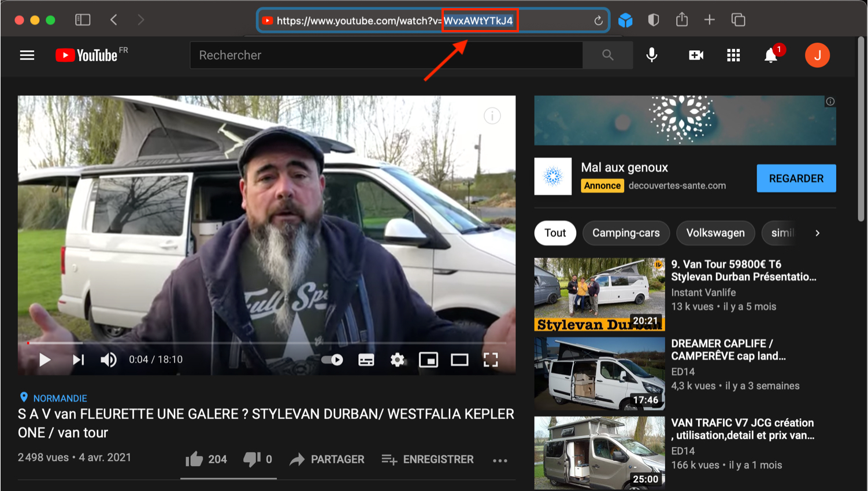Image resolution: width=868 pixels, height=491 pixels.
Task: Open the video info card icon
Action: pos(492,116)
